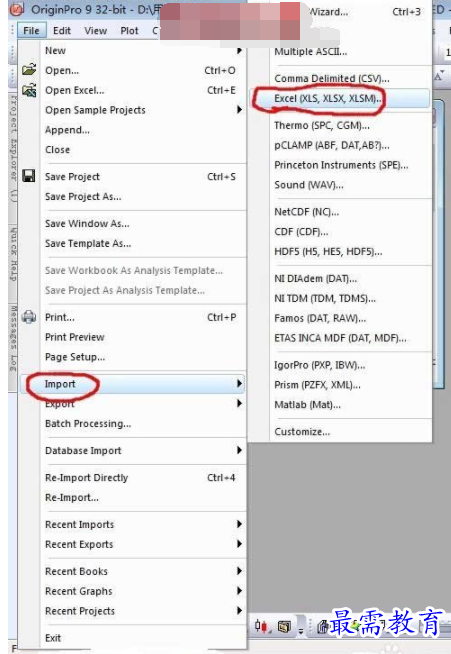This screenshot has width=451, height=654.
Task: Click the Open Excel icon
Action: click(x=29, y=90)
